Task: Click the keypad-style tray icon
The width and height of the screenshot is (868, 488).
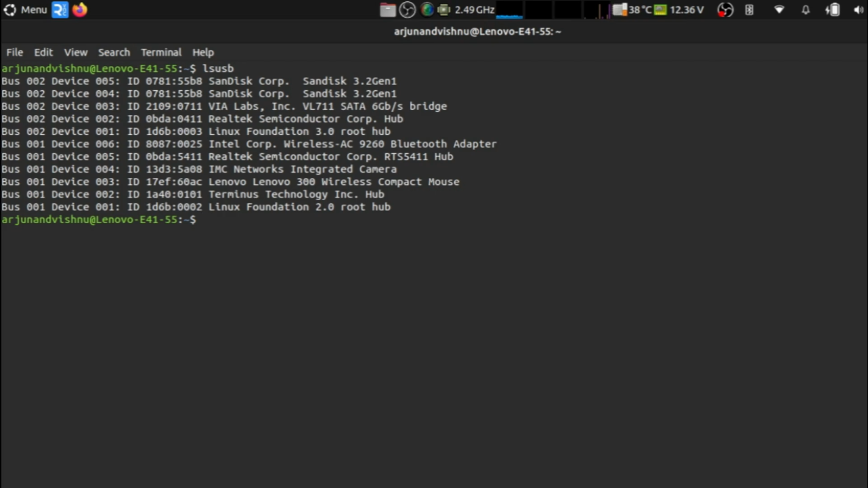Action: (x=749, y=10)
